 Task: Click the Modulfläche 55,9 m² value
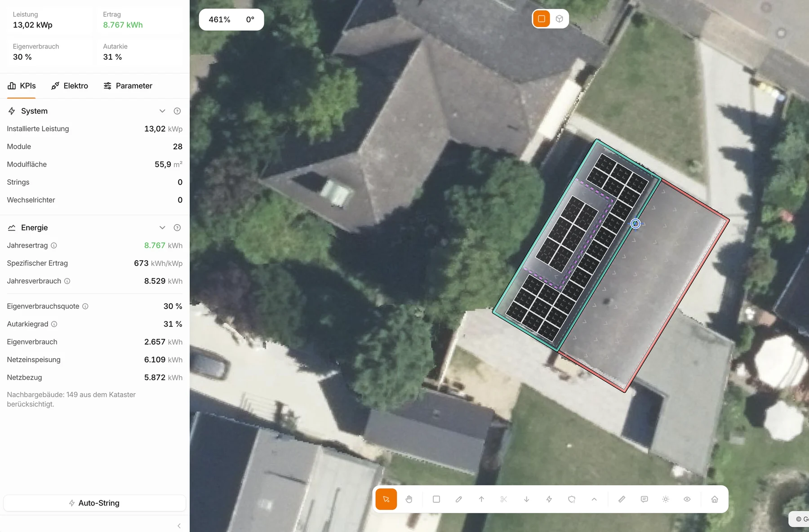tap(169, 164)
